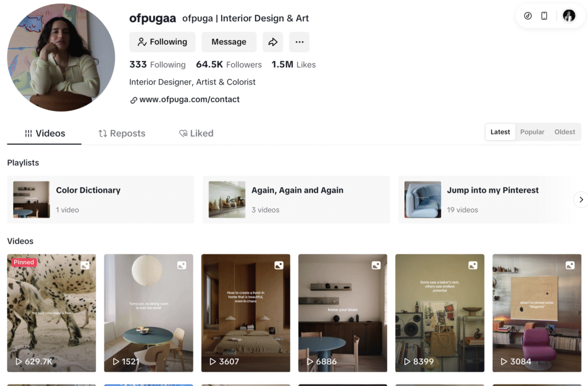Image resolution: width=588 pixels, height=386 pixels.
Task: Click link icon beside www.ofpuga.com/contact
Action: pyautogui.click(x=133, y=100)
